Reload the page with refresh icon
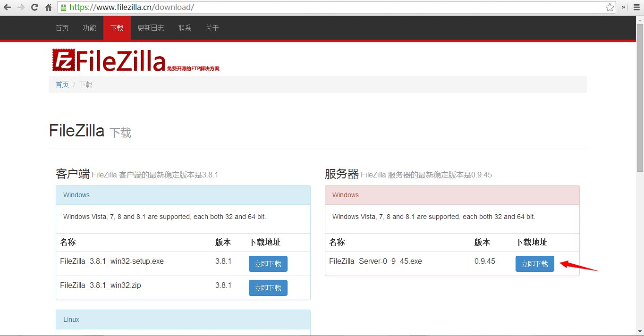The width and height of the screenshot is (644, 336). pos(34,7)
